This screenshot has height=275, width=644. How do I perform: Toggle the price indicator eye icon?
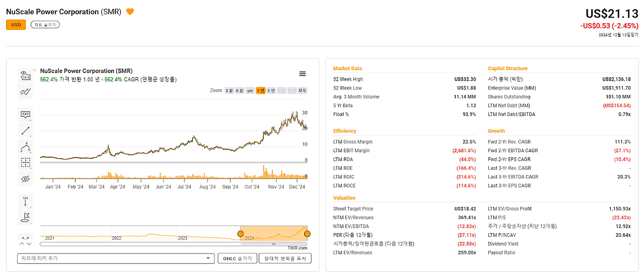[25, 75]
